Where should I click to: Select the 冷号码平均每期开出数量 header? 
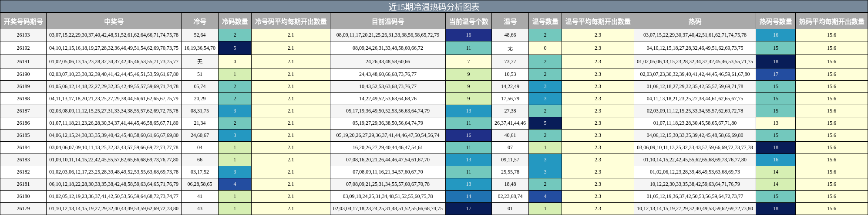[x=290, y=21]
